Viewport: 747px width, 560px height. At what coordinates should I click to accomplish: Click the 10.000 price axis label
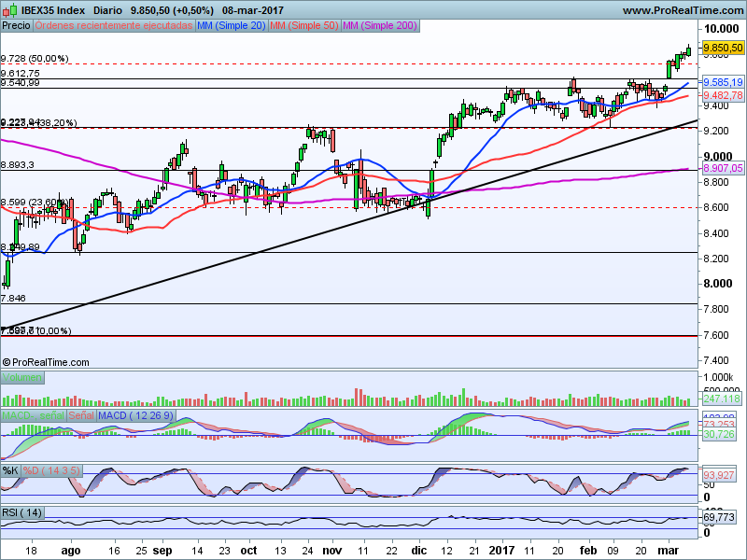(x=721, y=29)
